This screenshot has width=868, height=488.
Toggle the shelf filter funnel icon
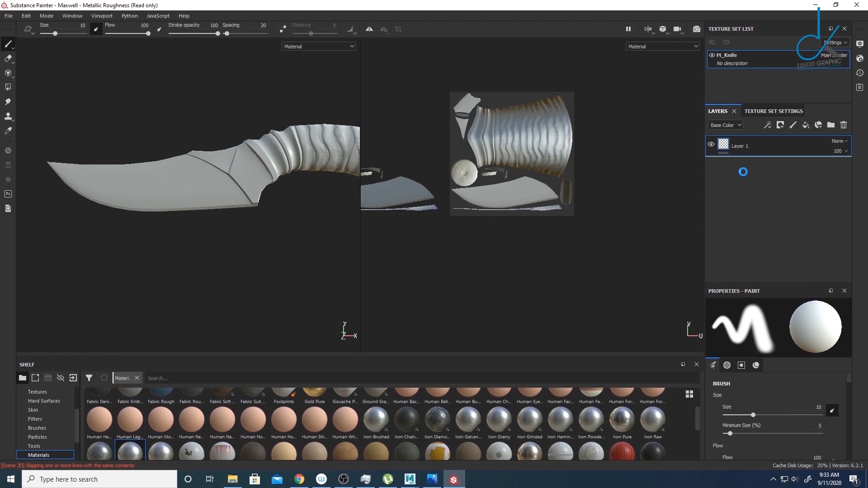point(89,378)
